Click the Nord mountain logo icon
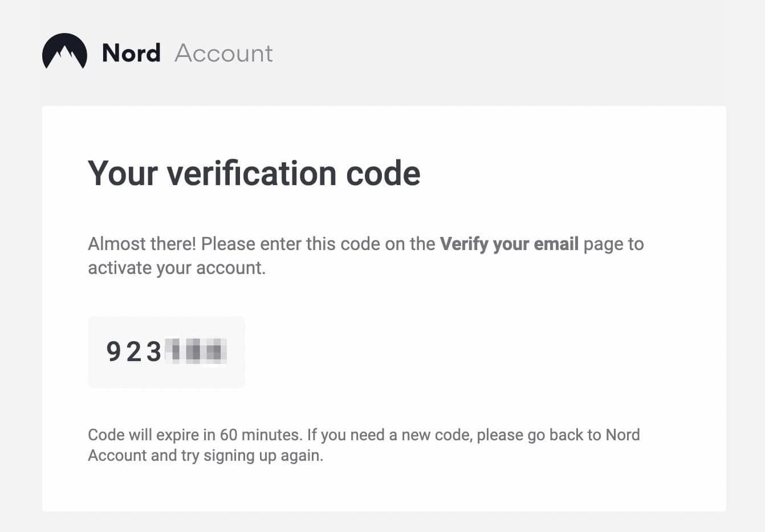 click(64, 52)
